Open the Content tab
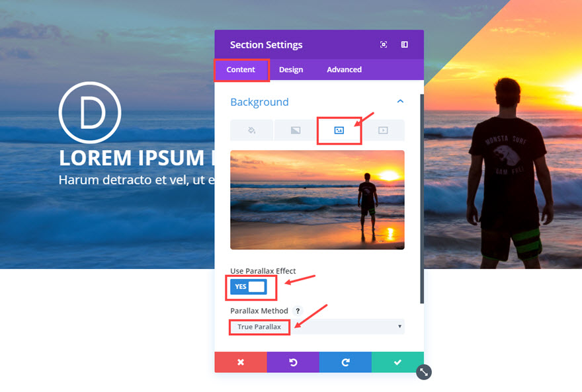The width and height of the screenshot is (582, 392). [241, 69]
